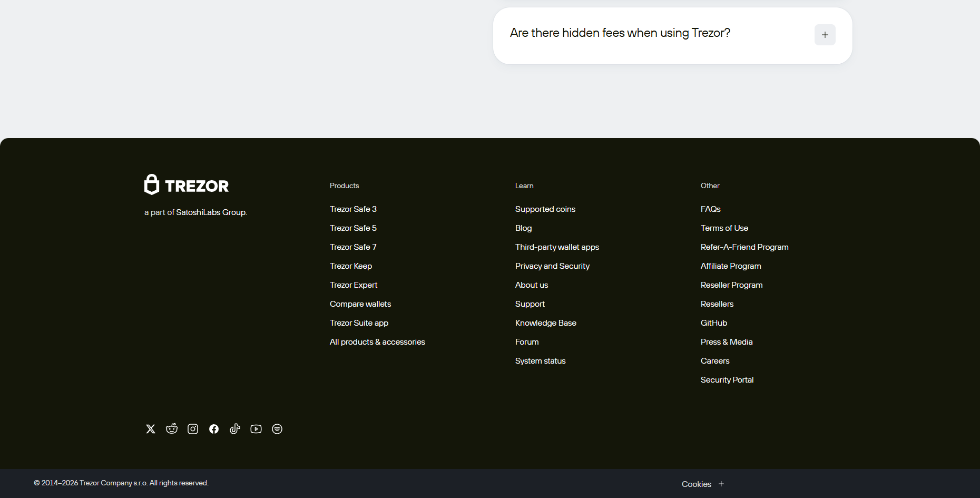Open the Instagram icon in footer
This screenshot has height=498, width=980.
[193, 429]
